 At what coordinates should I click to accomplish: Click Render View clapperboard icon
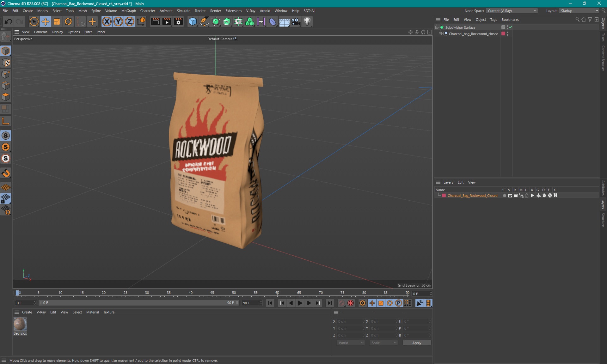click(x=155, y=21)
